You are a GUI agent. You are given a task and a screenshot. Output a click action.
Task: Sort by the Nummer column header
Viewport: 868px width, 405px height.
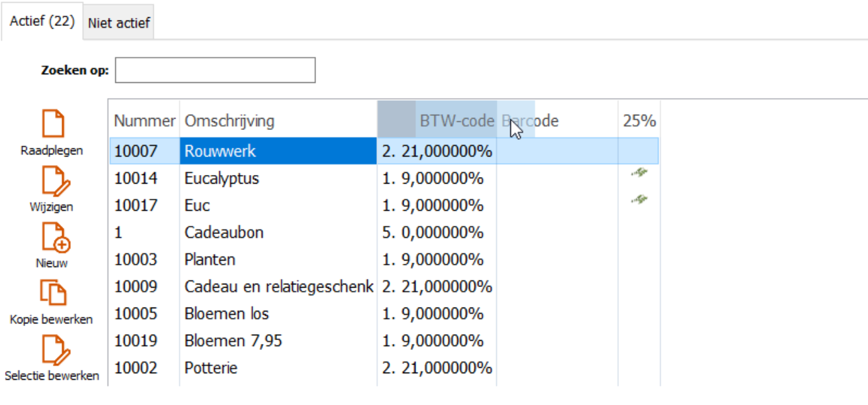coord(144,121)
